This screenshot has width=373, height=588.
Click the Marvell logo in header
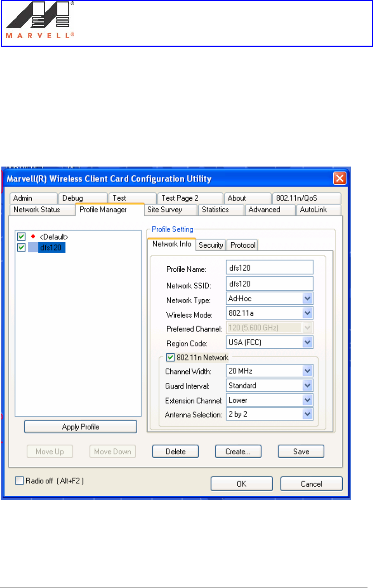[x=41, y=20]
